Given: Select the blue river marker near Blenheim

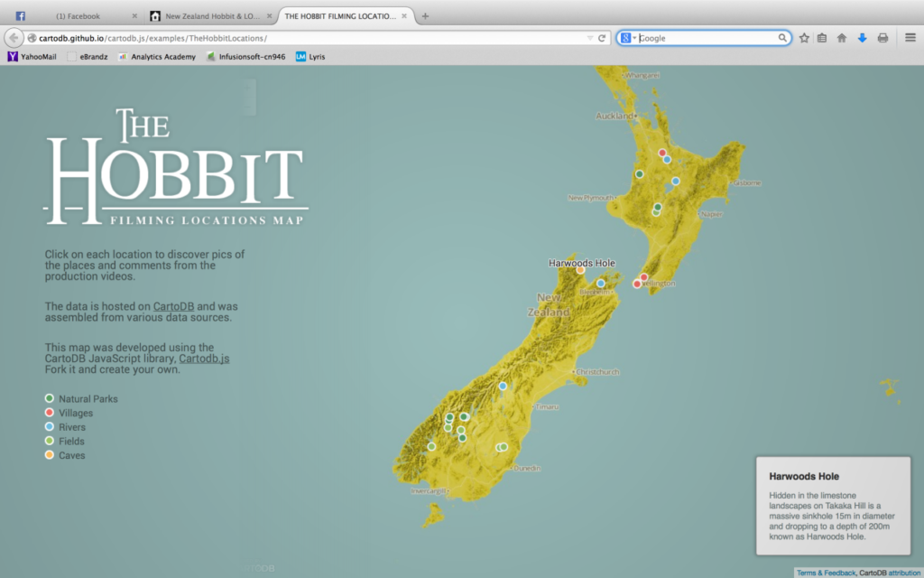Looking at the screenshot, I should click(600, 283).
